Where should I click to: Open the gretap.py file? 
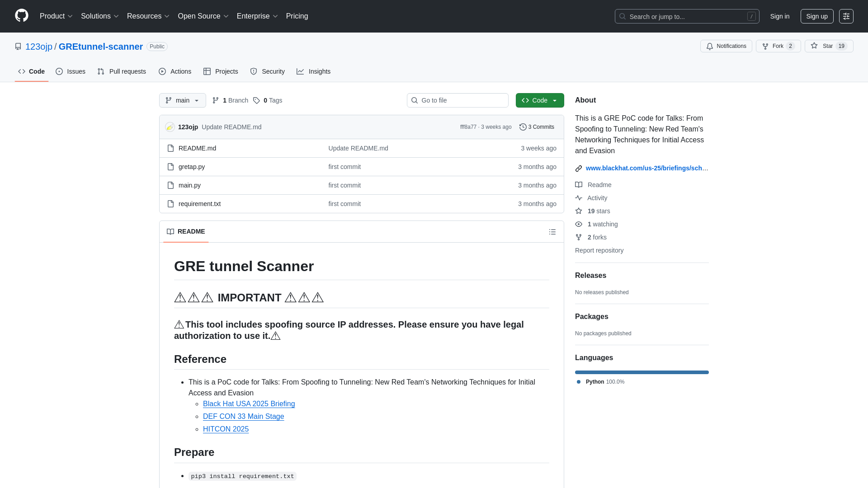click(192, 167)
